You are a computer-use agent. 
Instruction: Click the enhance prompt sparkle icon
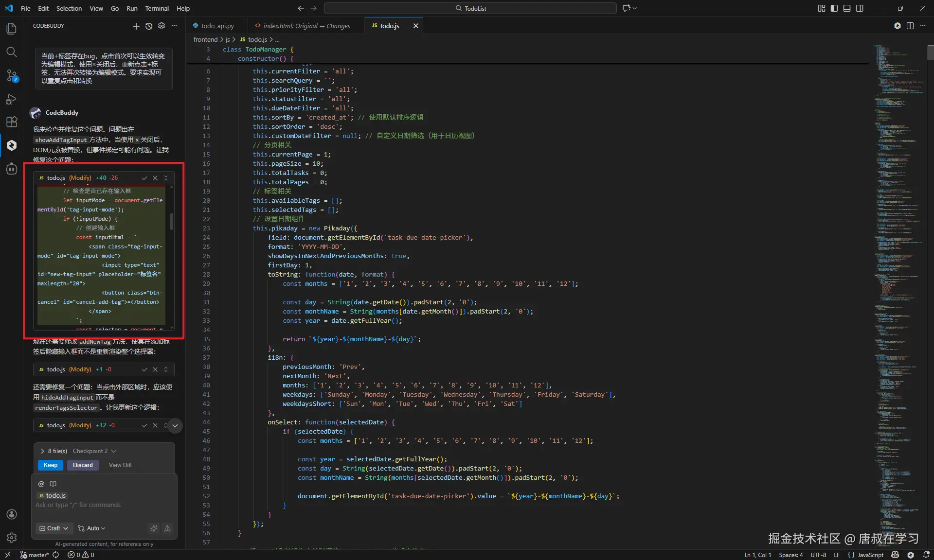pos(154,528)
